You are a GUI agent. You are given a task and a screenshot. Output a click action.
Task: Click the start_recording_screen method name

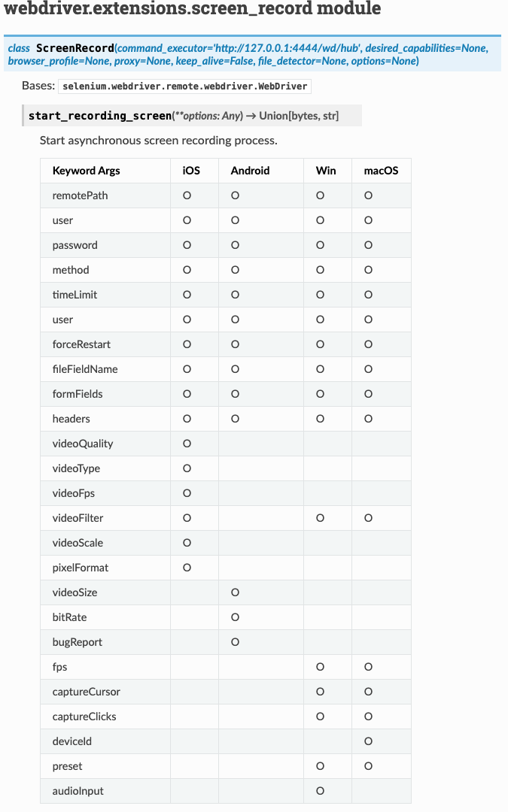[100, 116]
